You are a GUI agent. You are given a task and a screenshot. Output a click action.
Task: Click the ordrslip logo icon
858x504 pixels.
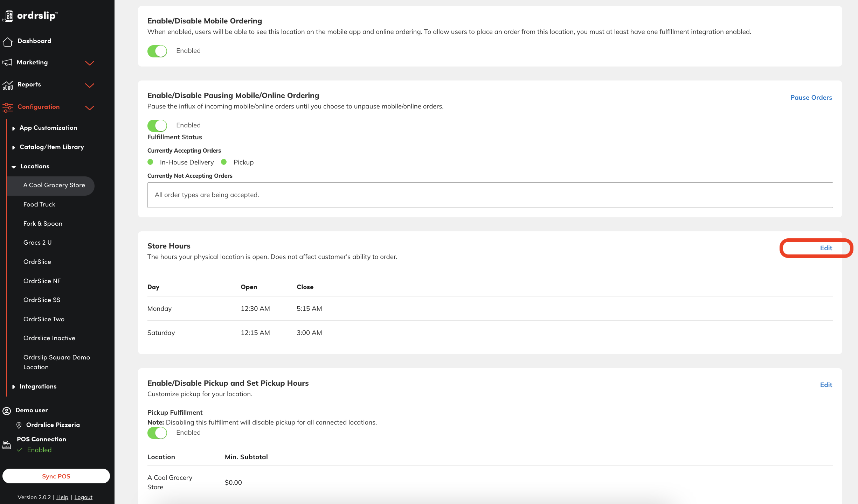[9, 16]
